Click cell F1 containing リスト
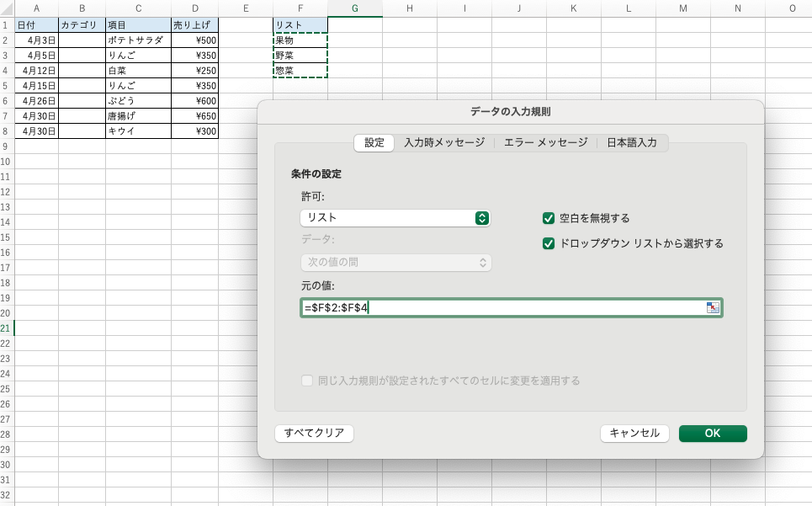Viewport: 812px width, 506px height. tap(300, 25)
